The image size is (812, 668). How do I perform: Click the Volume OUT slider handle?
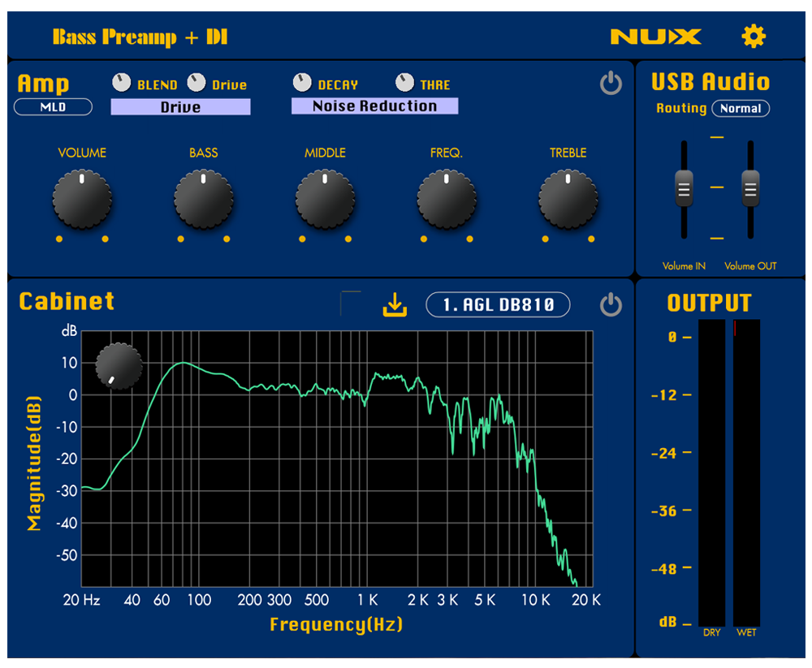point(749,188)
